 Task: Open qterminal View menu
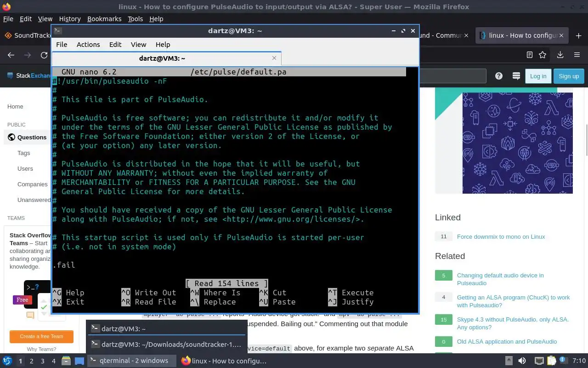[x=138, y=45]
